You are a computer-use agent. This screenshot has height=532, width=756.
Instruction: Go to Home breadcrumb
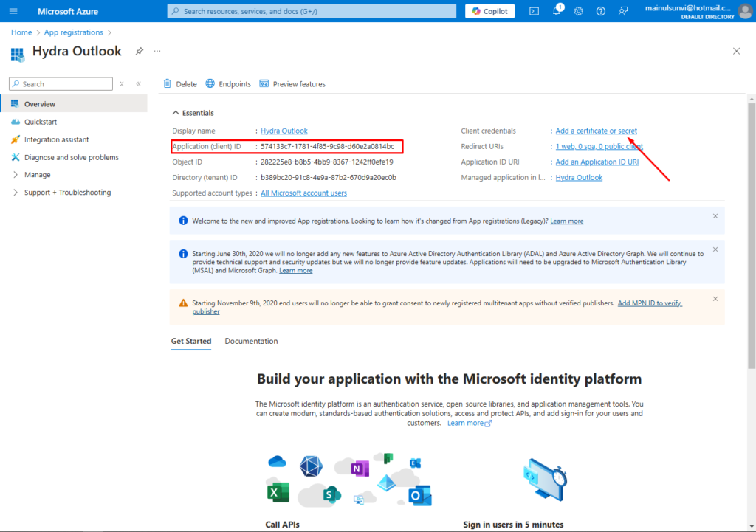pyautogui.click(x=21, y=32)
